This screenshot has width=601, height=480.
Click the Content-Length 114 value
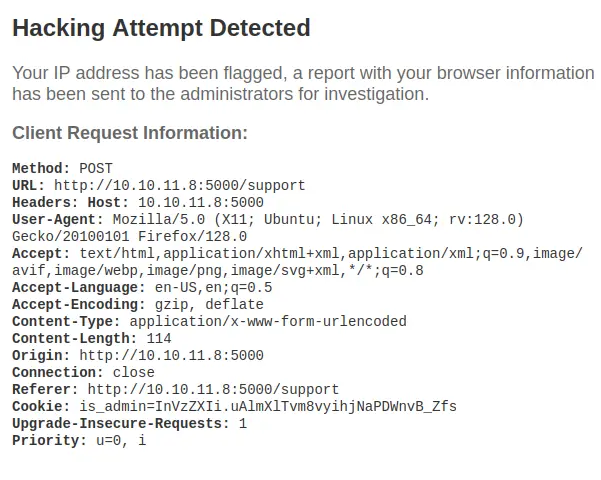tap(159, 339)
